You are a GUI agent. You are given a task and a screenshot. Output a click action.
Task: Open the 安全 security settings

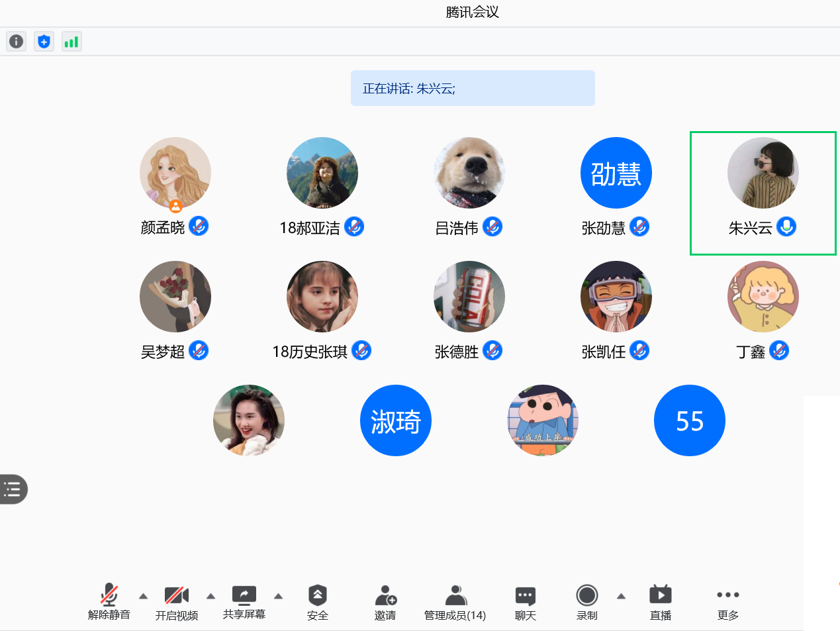(318, 602)
